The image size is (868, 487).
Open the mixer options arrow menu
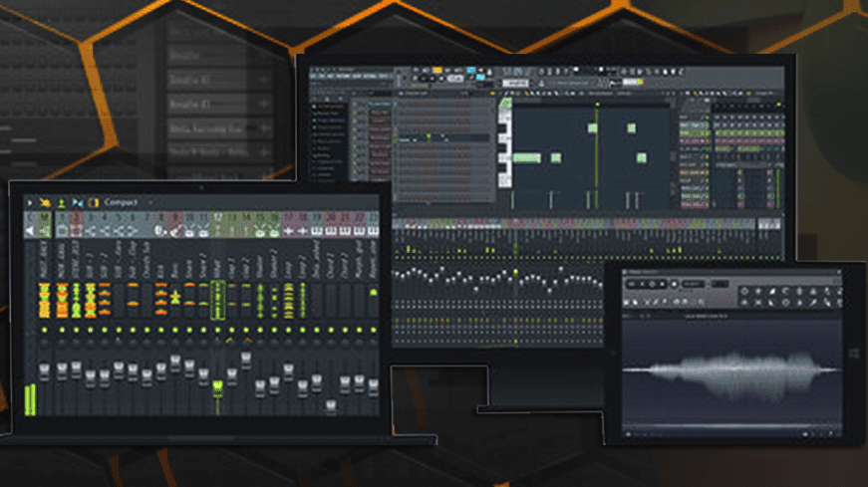30,202
